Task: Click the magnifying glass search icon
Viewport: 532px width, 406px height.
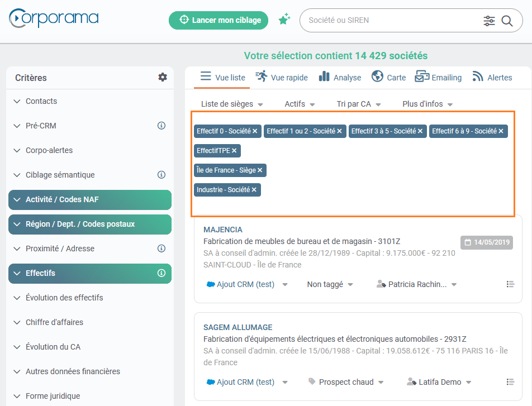Action: pyautogui.click(x=507, y=21)
